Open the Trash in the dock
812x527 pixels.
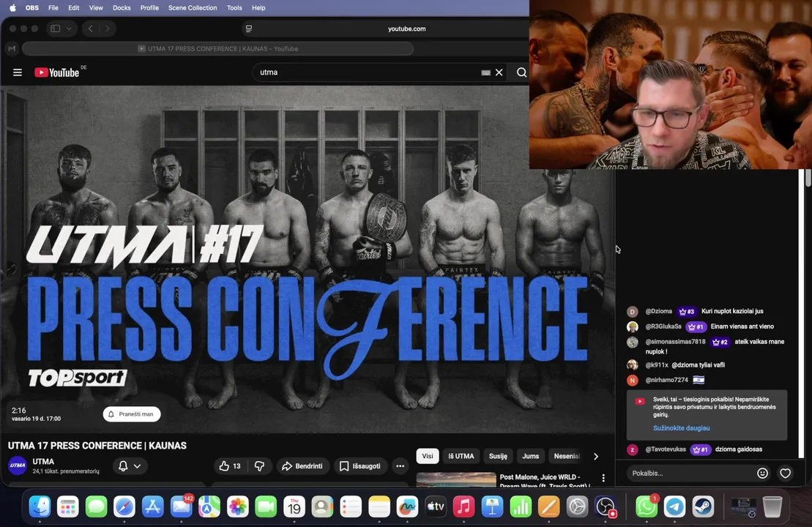(x=772, y=507)
